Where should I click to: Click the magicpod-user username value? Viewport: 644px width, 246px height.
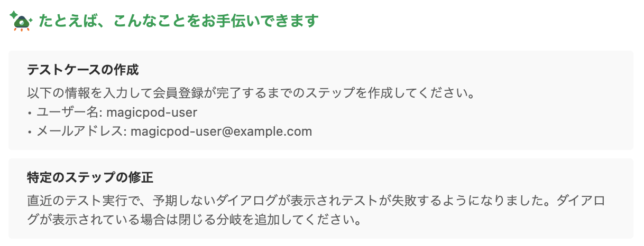click(152, 112)
